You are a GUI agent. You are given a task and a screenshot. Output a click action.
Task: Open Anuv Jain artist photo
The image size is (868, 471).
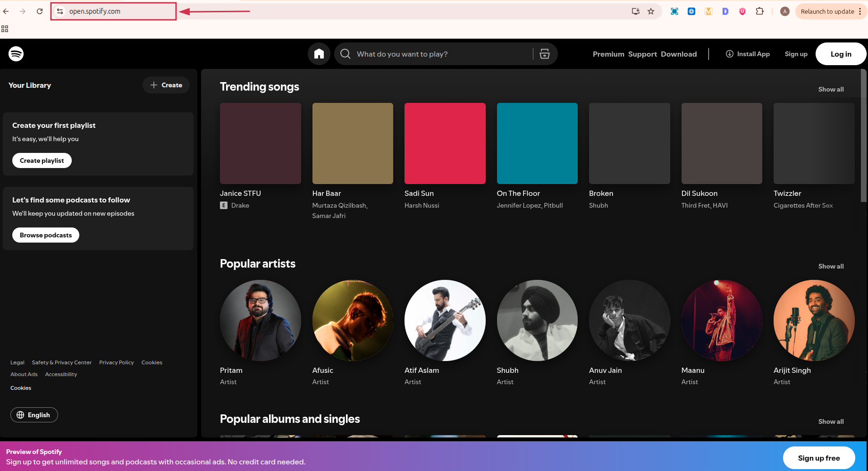click(630, 320)
